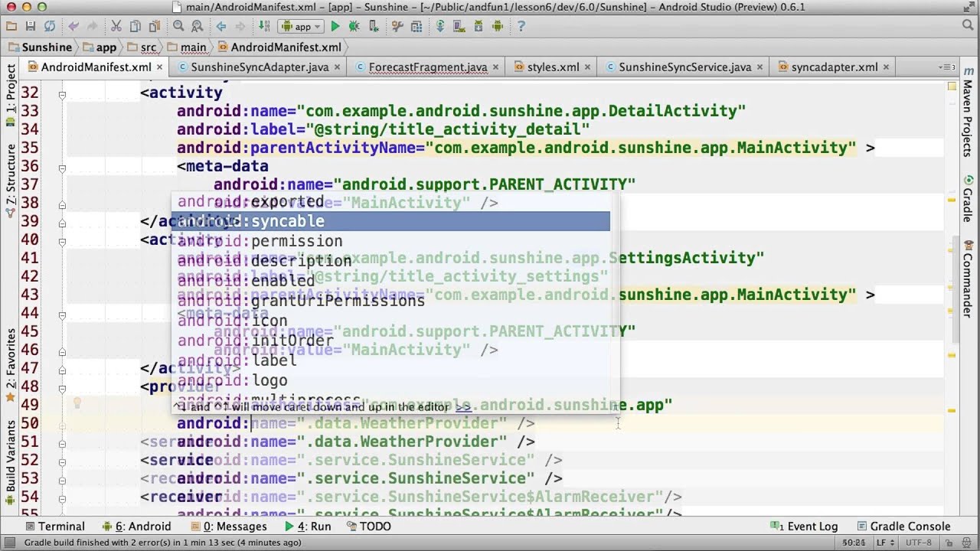Open AVD Manager icon

click(x=459, y=26)
